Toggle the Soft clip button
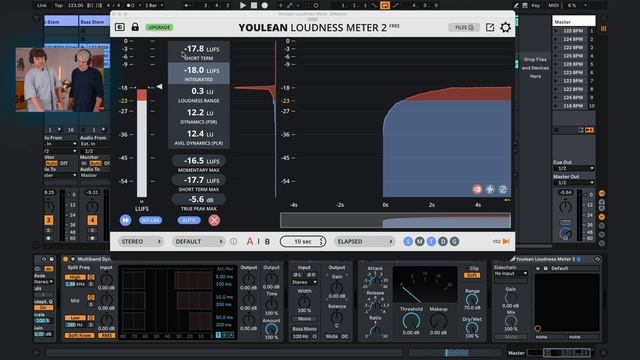The width and height of the screenshot is (640, 360). [471, 276]
